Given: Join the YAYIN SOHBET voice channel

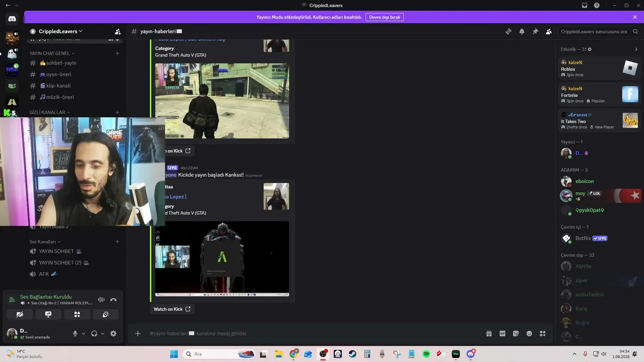Looking at the screenshot, I should point(75,251).
